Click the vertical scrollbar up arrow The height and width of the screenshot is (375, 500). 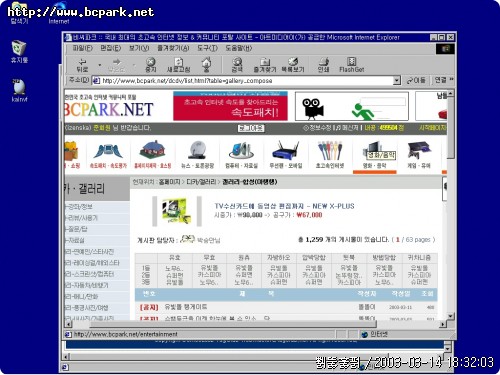pos(450,94)
